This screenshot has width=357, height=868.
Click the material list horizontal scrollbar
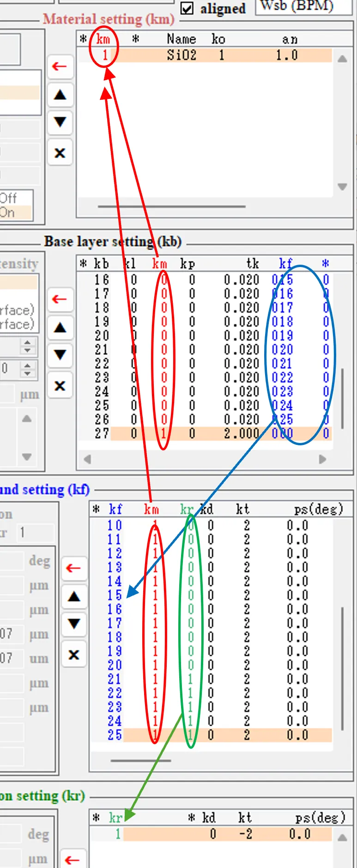coord(172,206)
